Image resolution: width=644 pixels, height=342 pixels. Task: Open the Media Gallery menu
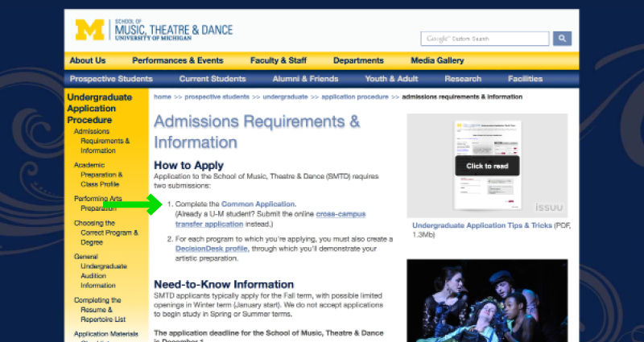[437, 60]
